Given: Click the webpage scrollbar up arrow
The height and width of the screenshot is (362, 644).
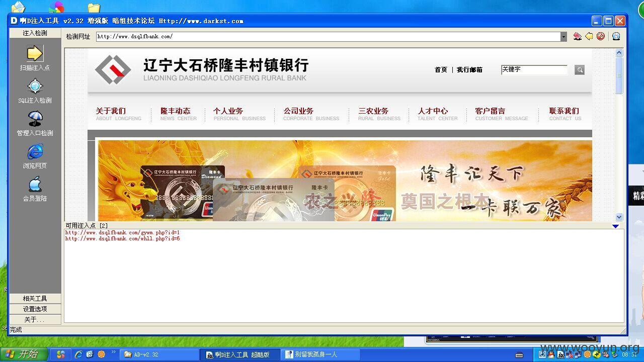Looking at the screenshot, I should tap(619, 52).
